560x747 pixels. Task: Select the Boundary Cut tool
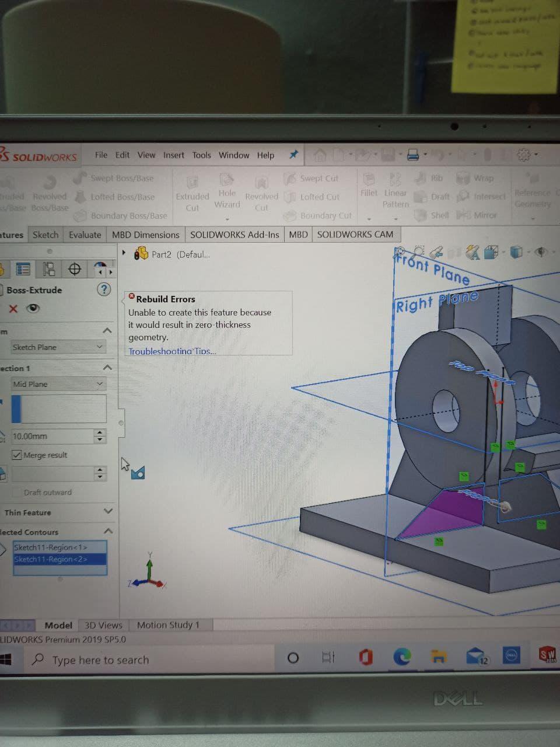[318, 215]
